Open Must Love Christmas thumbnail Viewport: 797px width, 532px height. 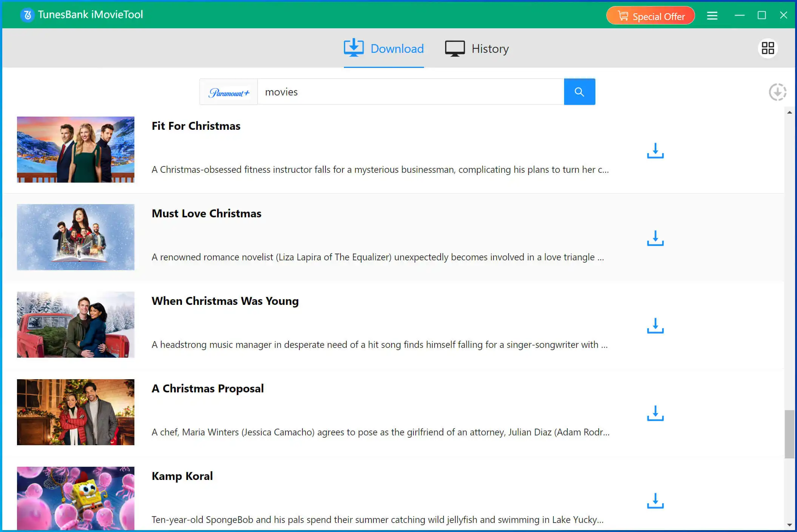click(x=76, y=237)
